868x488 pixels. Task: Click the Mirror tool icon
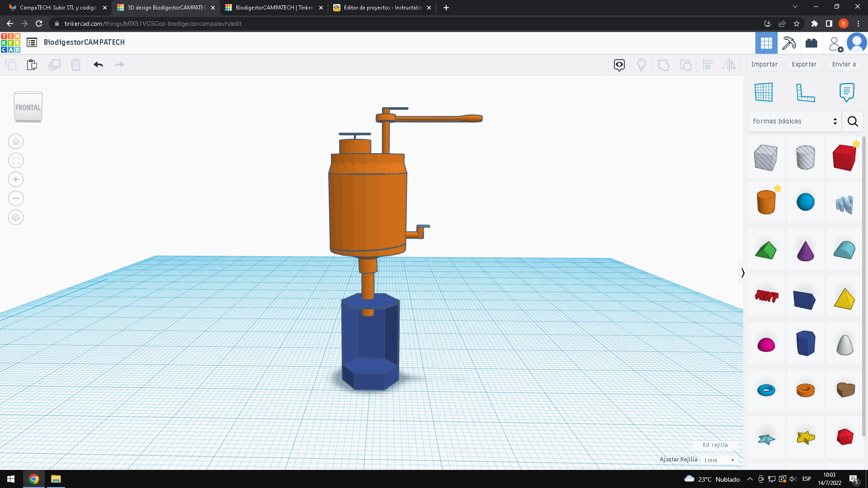[x=729, y=65]
